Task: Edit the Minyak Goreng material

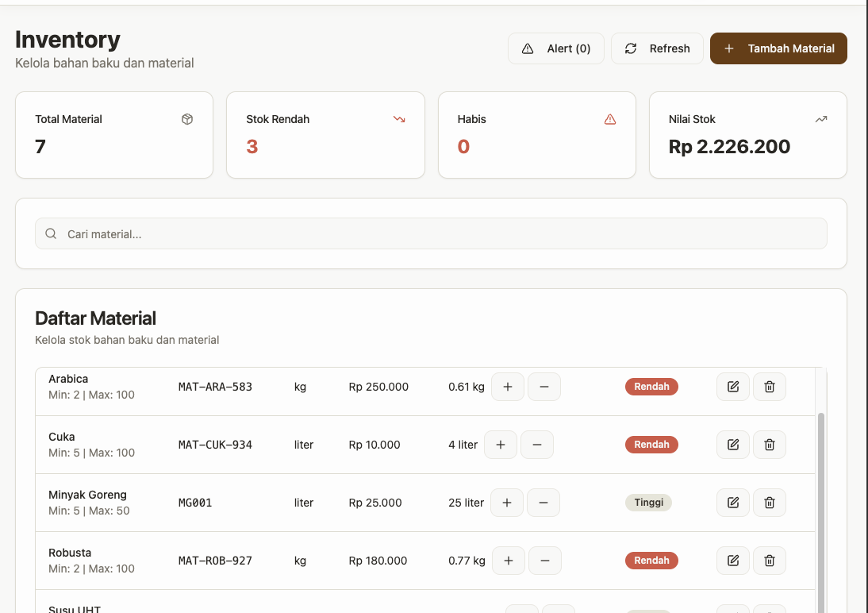Action: pos(733,503)
